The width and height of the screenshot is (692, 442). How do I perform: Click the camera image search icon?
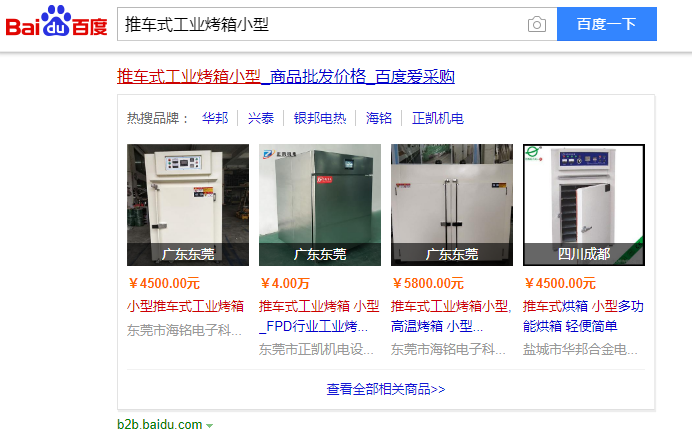(537, 24)
